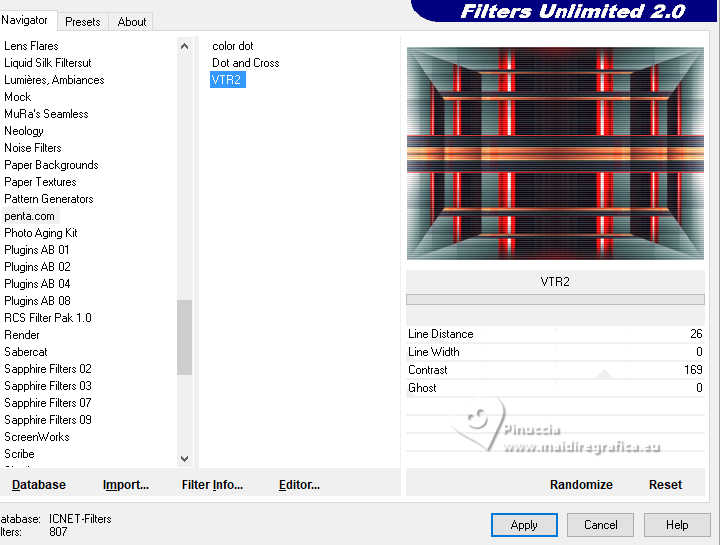Select Paper Backgrounds category
This screenshot has width=720, height=545.
(x=51, y=165)
